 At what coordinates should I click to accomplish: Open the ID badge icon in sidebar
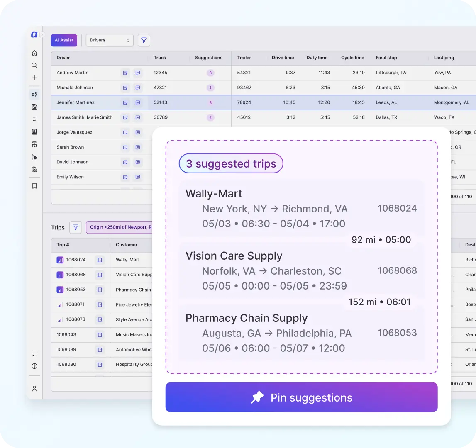tap(34, 132)
